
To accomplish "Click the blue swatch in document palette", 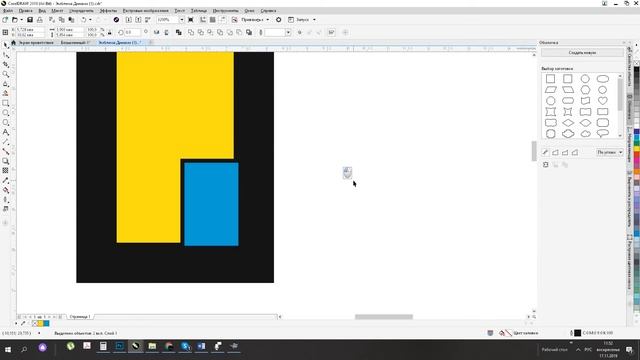I will click(x=46, y=323).
